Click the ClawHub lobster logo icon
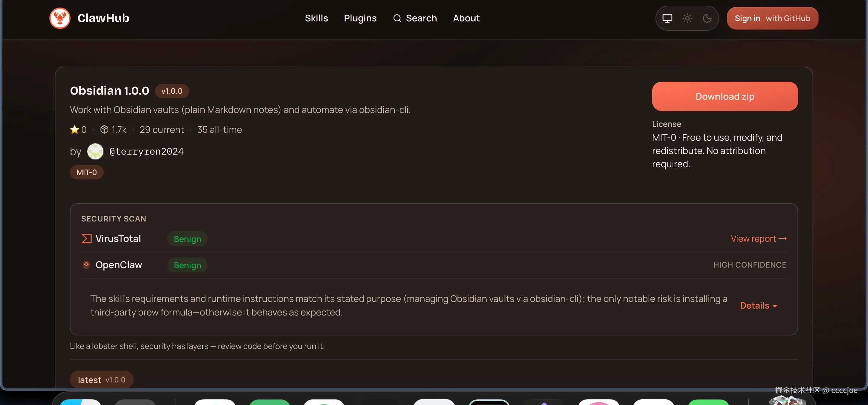 (x=60, y=18)
